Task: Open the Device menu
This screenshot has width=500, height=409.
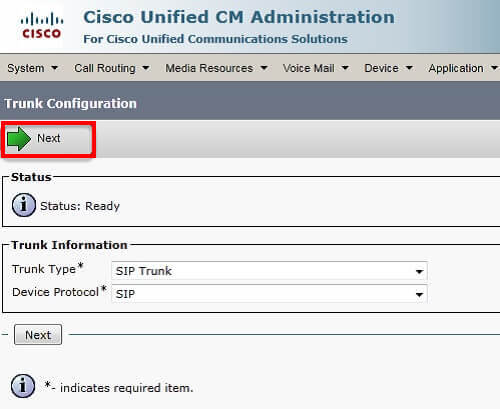Action: (x=389, y=68)
